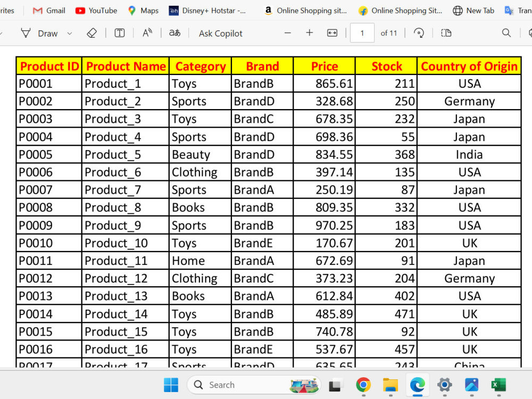The height and width of the screenshot is (399, 532).
Task: Click the Brand column header
Action: click(x=263, y=66)
